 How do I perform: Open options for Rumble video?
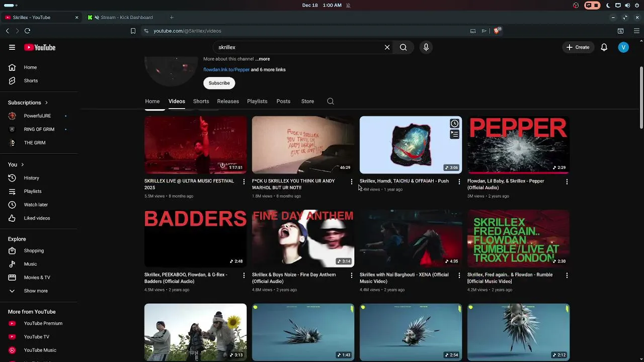pyautogui.click(x=567, y=276)
